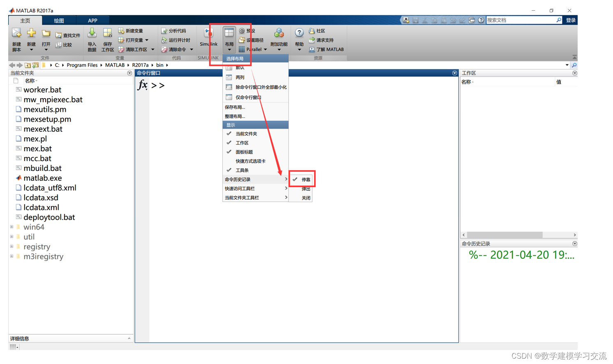Screen dimensions: 613x364
Task: Expand the util folder
Action: pyautogui.click(x=12, y=237)
